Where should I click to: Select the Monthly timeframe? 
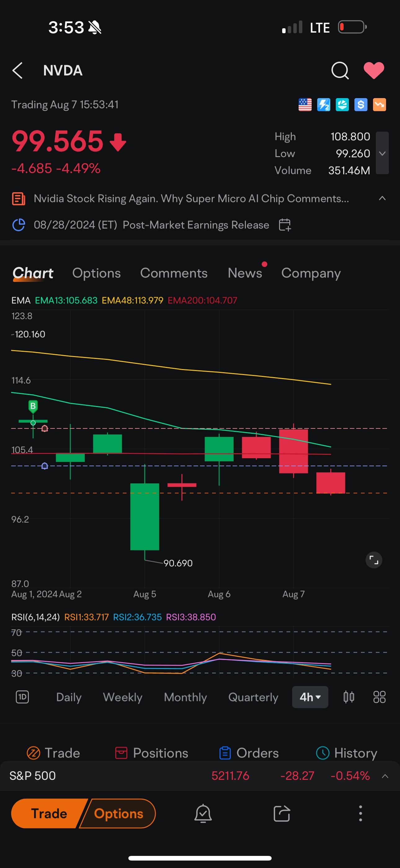(185, 697)
